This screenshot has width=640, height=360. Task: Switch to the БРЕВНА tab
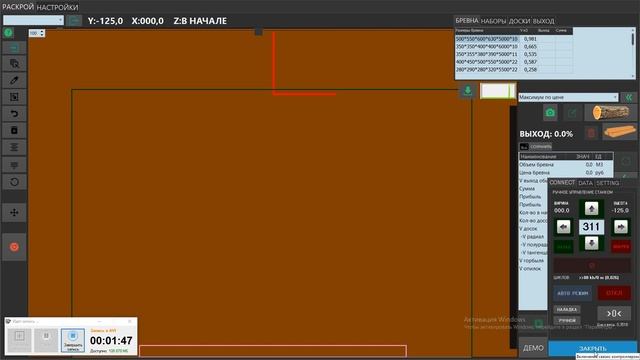pos(467,20)
